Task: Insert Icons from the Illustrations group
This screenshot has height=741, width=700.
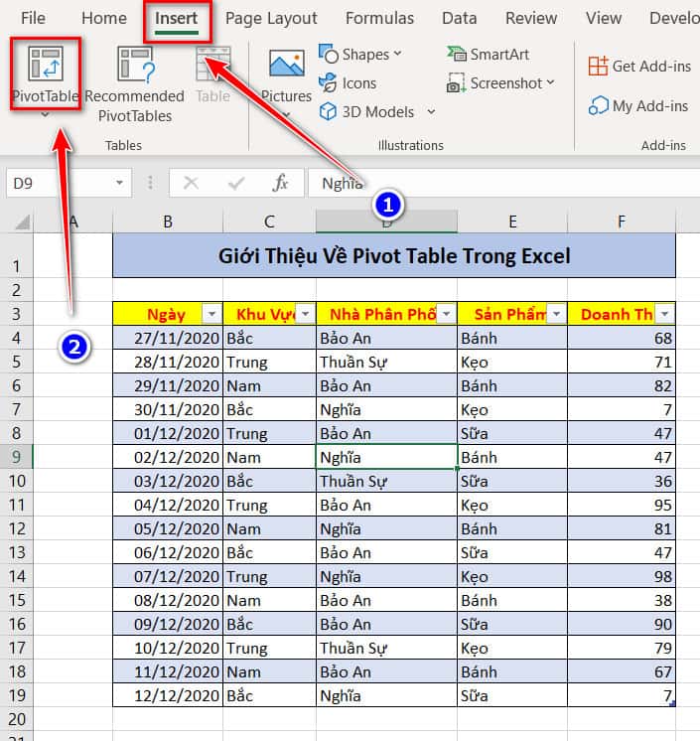Action: click(348, 83)
